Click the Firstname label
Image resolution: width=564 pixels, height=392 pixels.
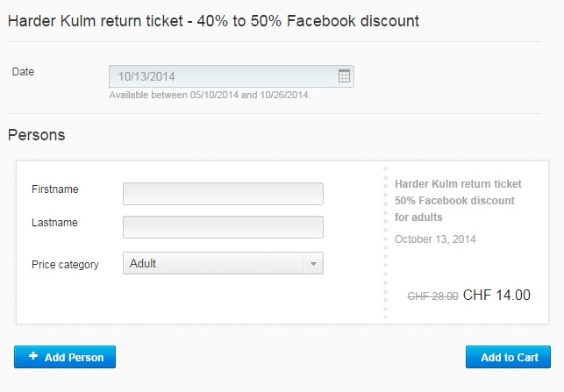(55, 189)
